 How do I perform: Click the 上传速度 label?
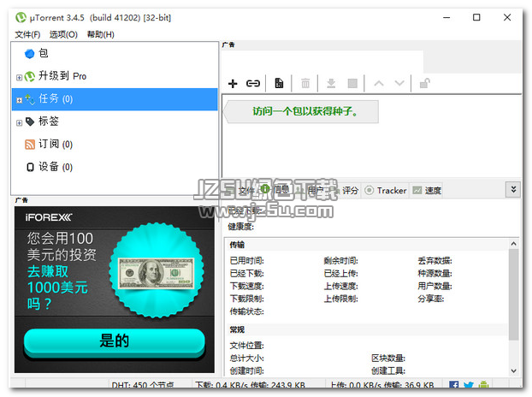(340, 286)
